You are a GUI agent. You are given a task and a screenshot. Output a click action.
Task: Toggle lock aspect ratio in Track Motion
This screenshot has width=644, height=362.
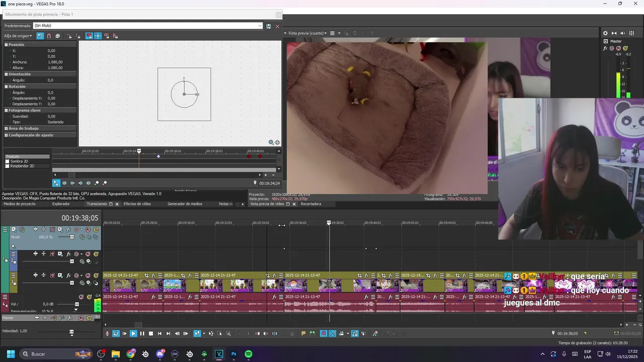[89, 36]
